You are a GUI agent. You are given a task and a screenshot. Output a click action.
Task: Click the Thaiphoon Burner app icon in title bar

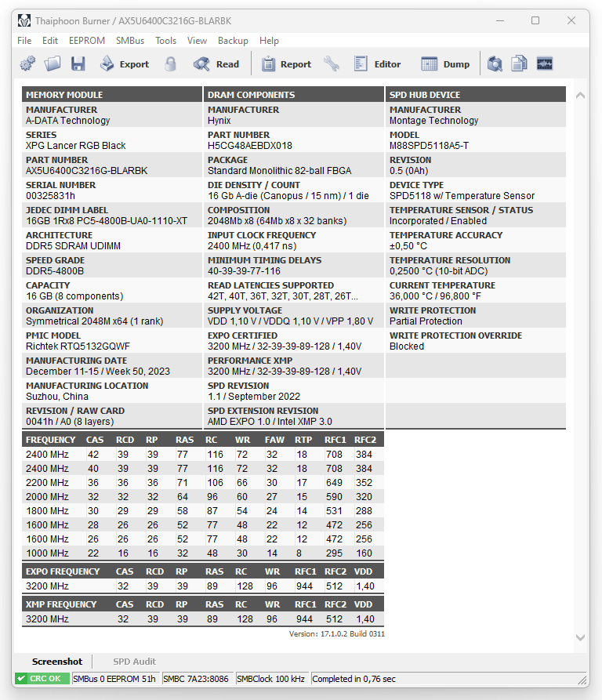[24, 20]
